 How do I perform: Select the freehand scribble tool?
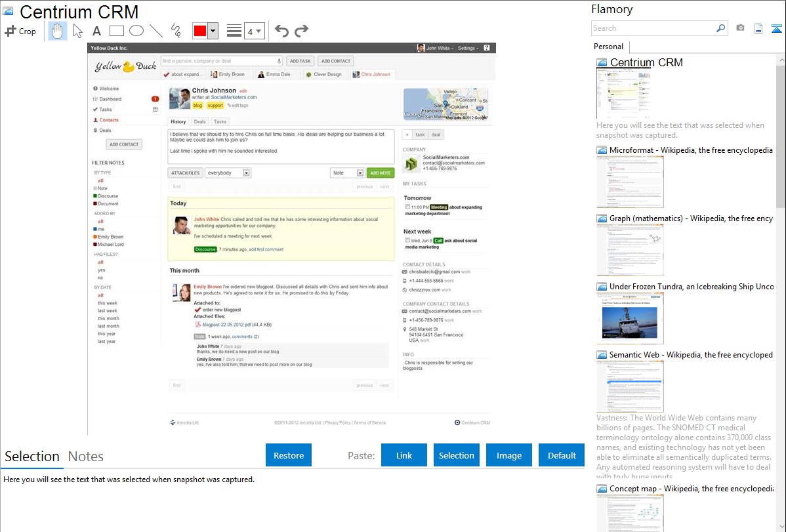coord(176,31)
